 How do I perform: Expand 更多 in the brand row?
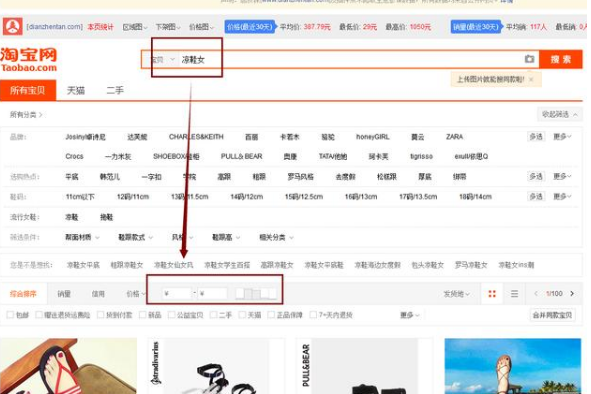pyautogui.click(x=562, y=136)
